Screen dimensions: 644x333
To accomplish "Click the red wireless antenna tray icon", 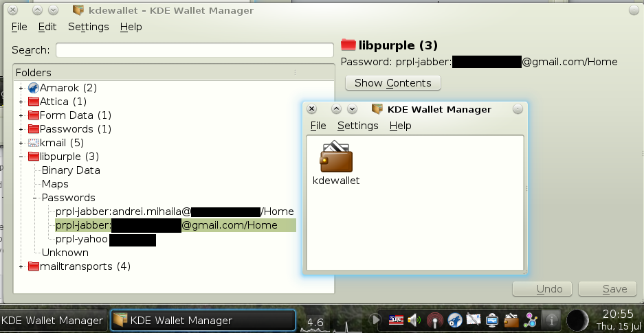I will point(434,320).
